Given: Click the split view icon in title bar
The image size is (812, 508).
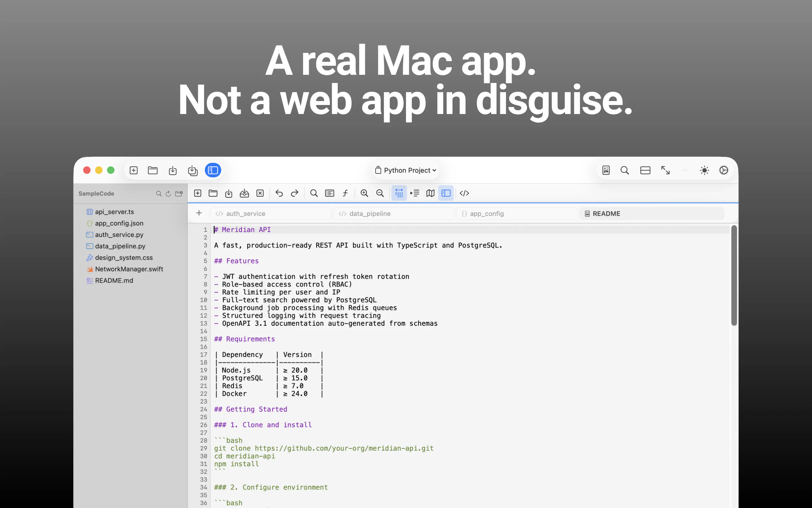Looking at the screenshot, I should pos(645,170).
